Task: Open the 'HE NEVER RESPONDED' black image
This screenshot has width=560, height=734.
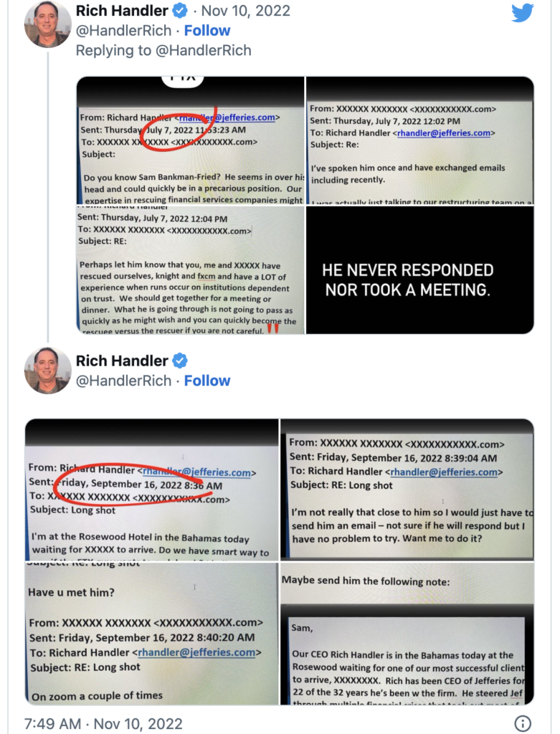Action: [420, 270]
